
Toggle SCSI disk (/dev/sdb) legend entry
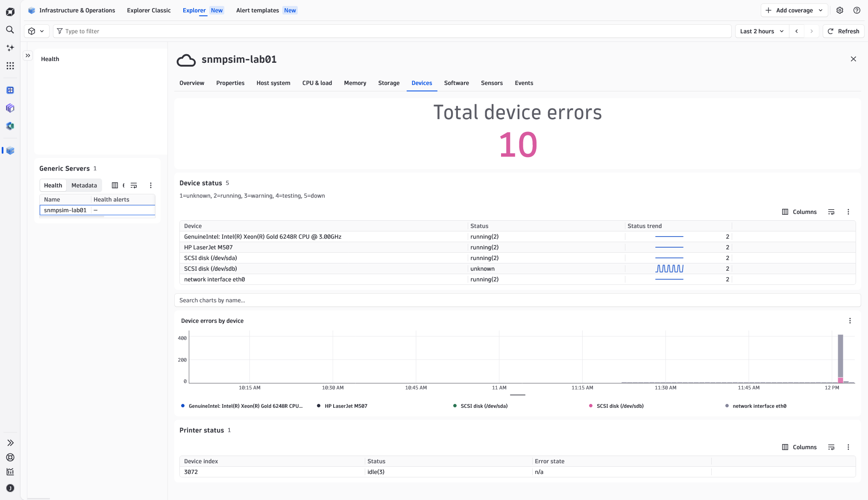(x=616, y=406)
